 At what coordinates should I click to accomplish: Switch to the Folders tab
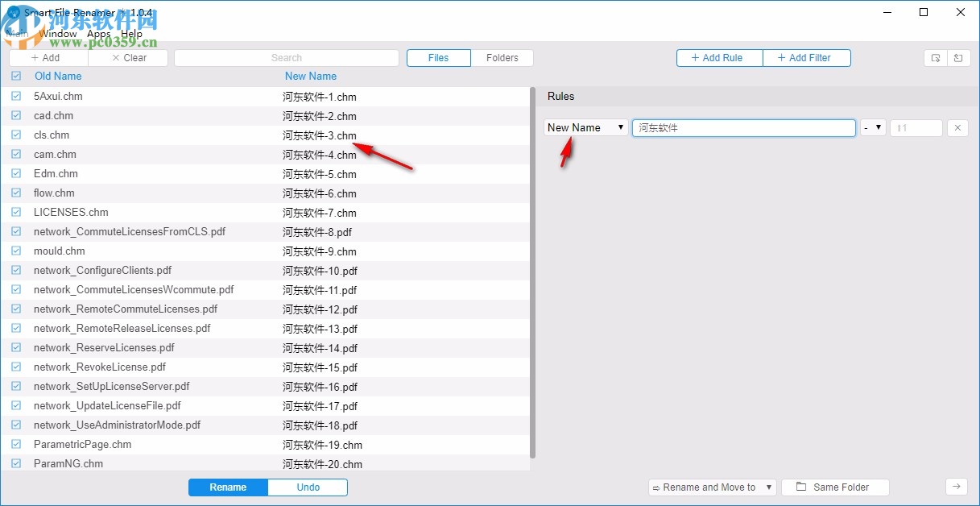tap(503, 57)
